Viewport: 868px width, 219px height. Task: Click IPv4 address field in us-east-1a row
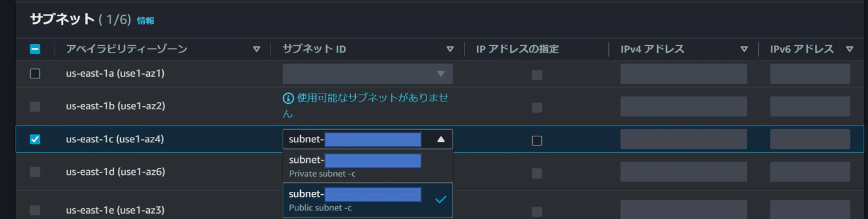click(x=684, y=74)
